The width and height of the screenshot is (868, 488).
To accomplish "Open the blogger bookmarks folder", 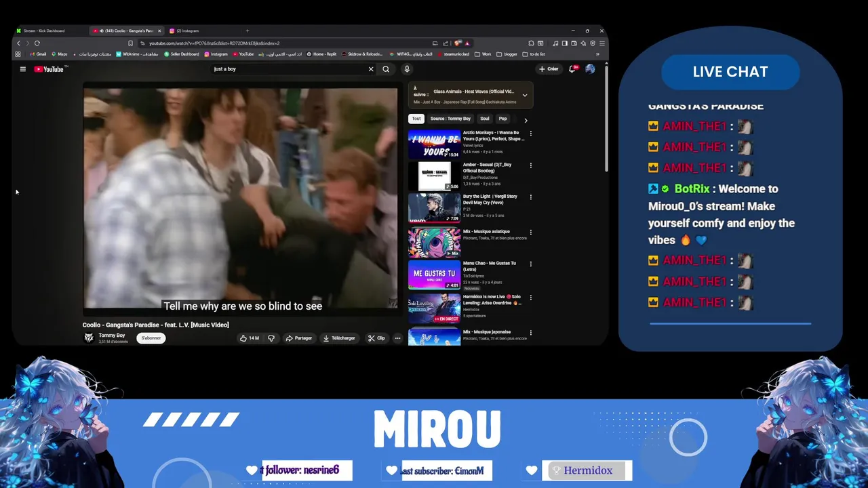I will click(507, 54).
